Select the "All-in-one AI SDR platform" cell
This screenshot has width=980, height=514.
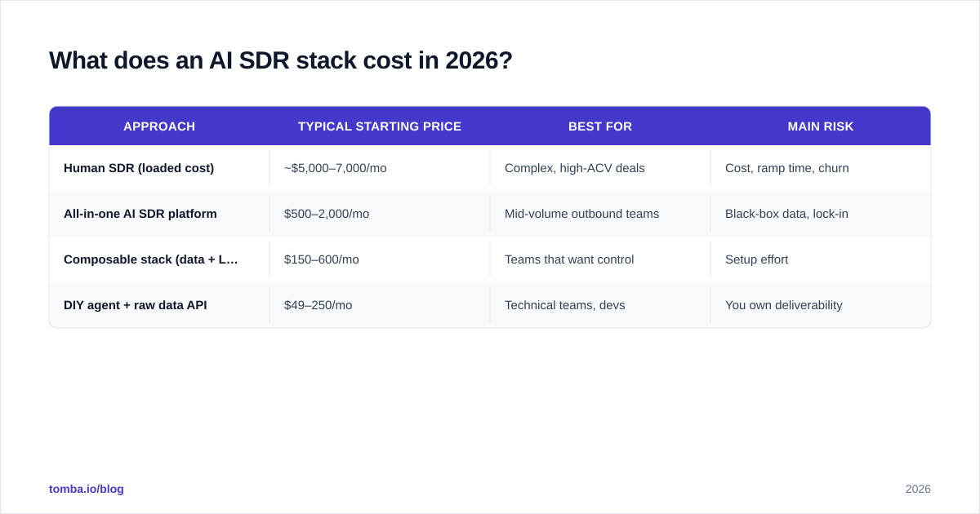click(x=159, y=214)
